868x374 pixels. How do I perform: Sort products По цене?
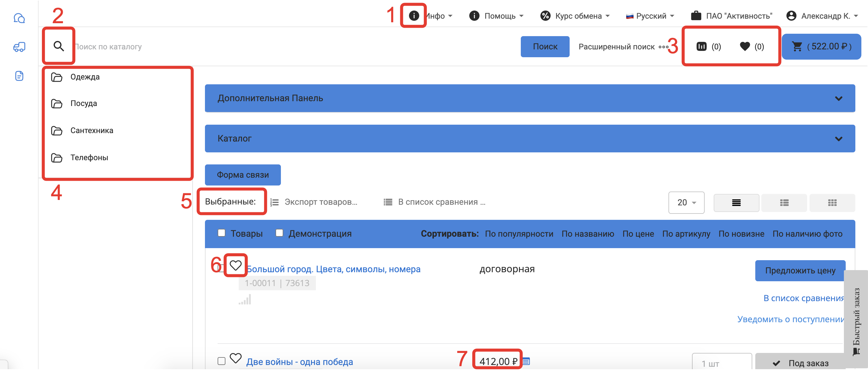638,234
